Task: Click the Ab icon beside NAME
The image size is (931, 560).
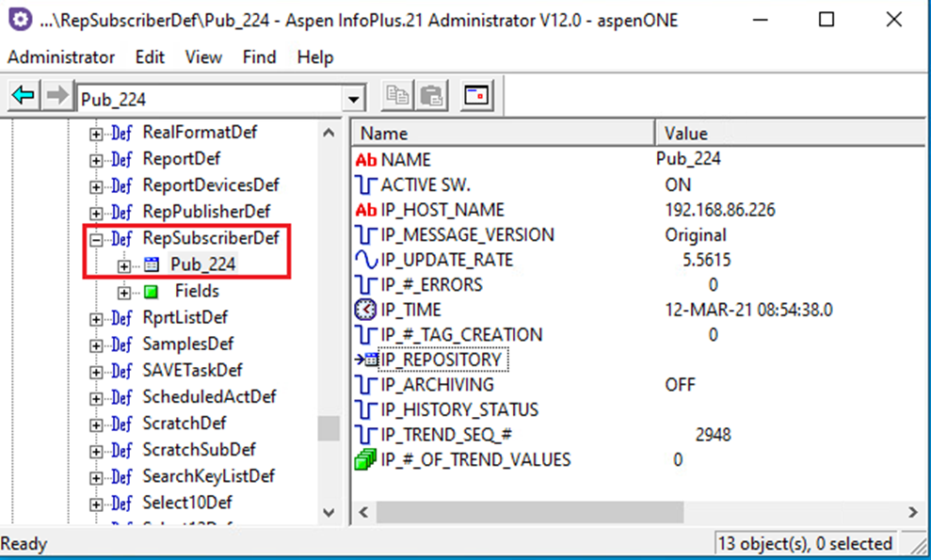Action: click(x=366, y=160)
